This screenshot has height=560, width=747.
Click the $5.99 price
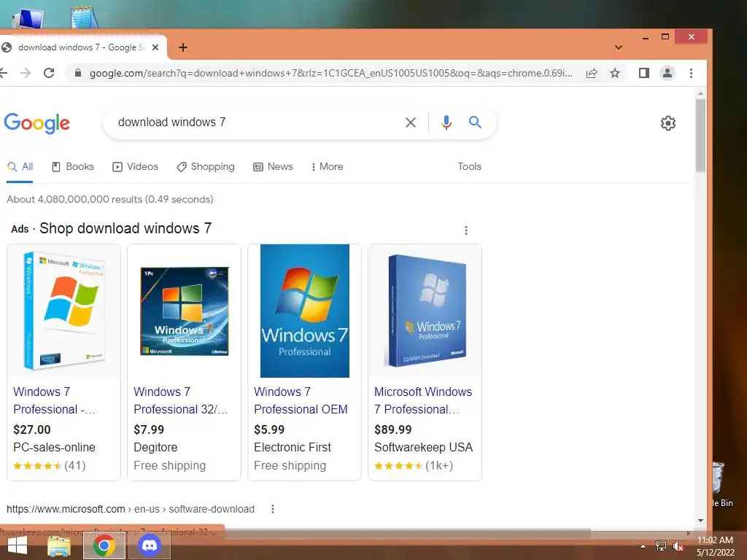pyautogui.click(x=269, y=429)
